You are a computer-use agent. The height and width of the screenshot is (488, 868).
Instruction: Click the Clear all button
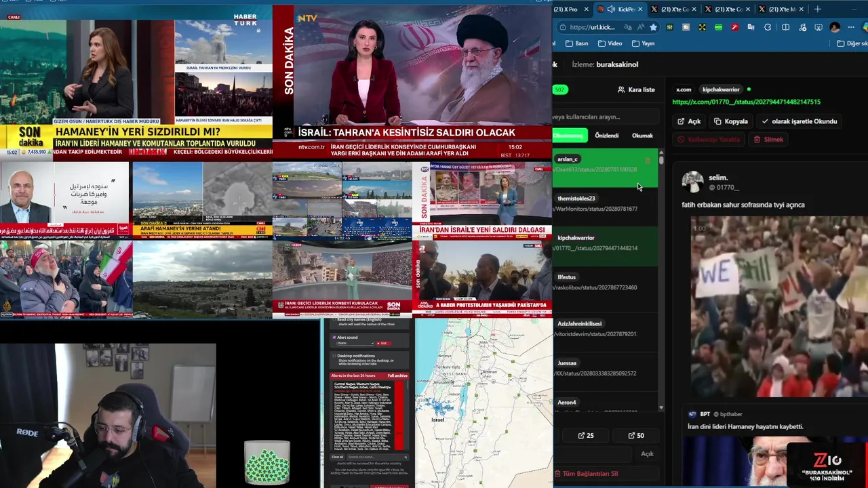337,457
